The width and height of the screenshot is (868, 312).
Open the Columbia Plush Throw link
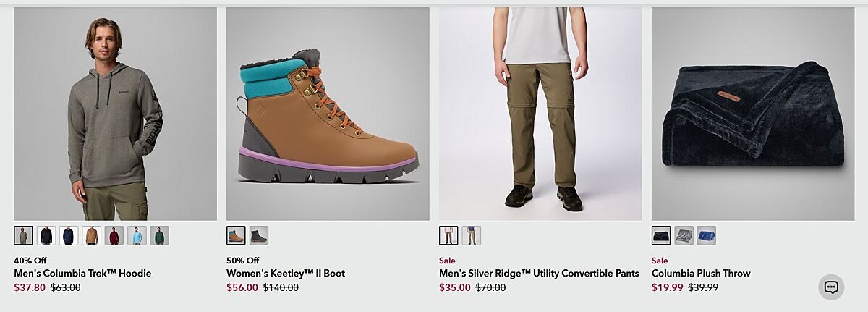point(701,273)
